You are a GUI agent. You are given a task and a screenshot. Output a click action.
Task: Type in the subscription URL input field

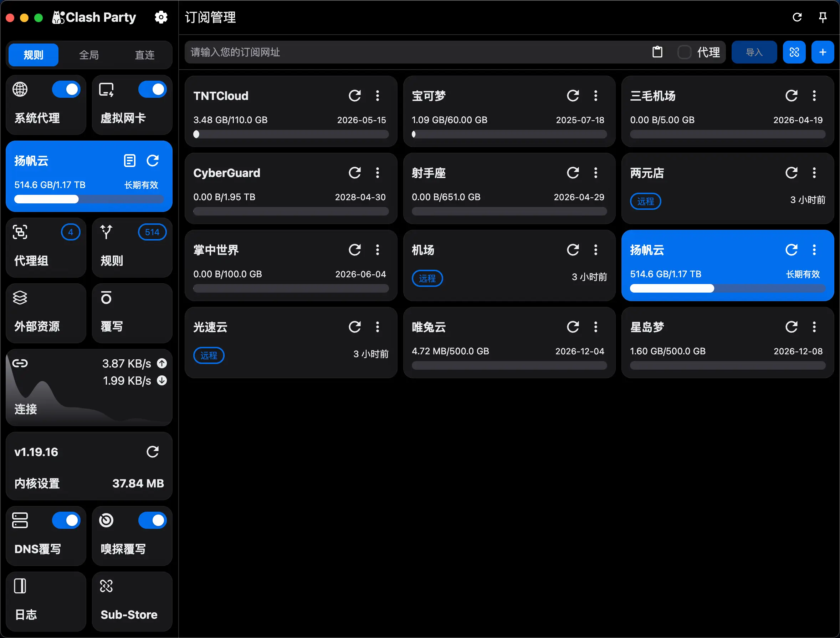pos(380,52)
